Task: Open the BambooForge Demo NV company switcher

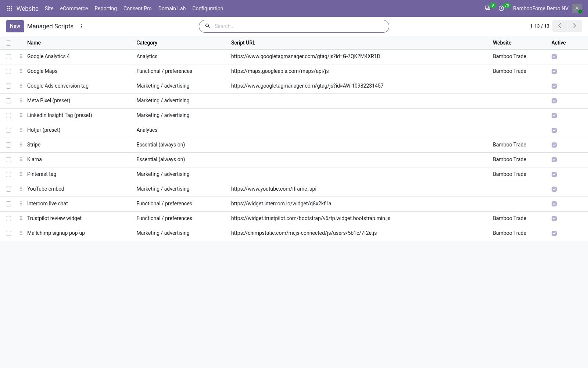Action: pyautogui.click(x=541, y=8)
